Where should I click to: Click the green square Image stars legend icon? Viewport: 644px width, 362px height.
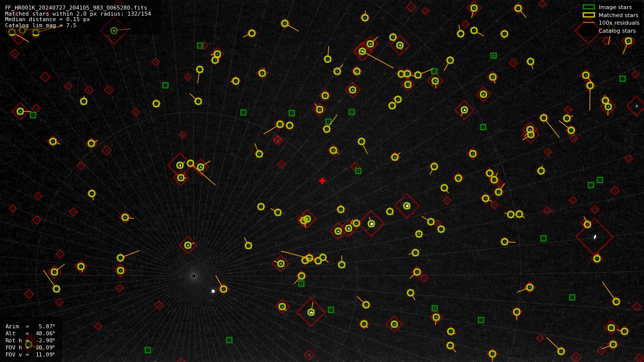tap(589, 7)
